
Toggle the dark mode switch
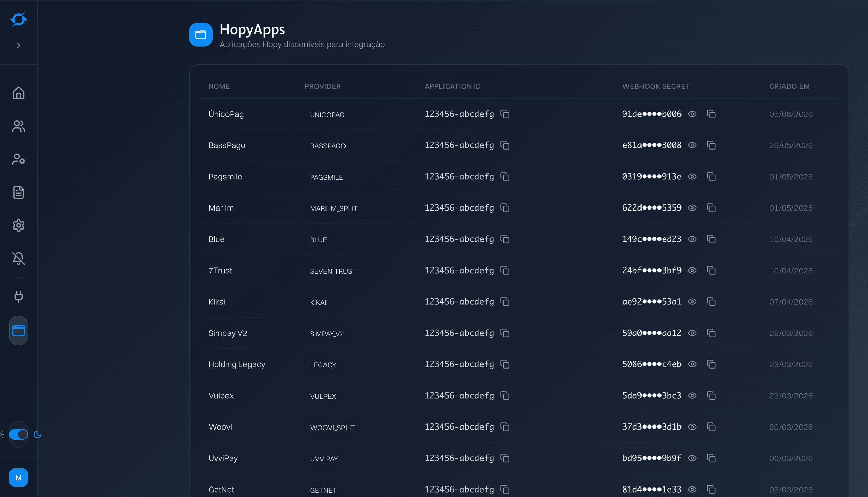click(18, 434)
